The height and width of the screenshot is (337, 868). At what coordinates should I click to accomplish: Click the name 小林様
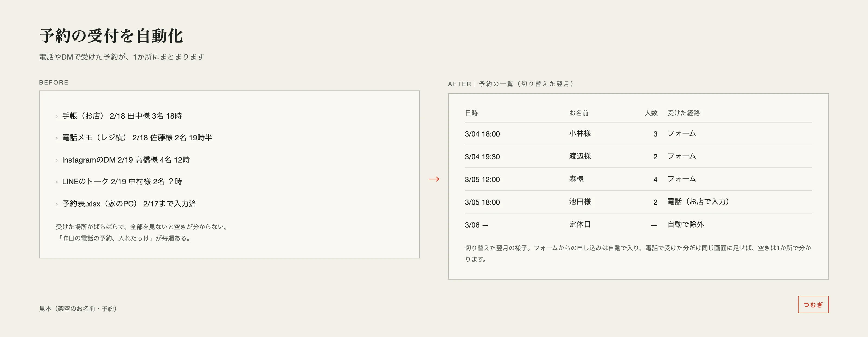pos(580,134)
